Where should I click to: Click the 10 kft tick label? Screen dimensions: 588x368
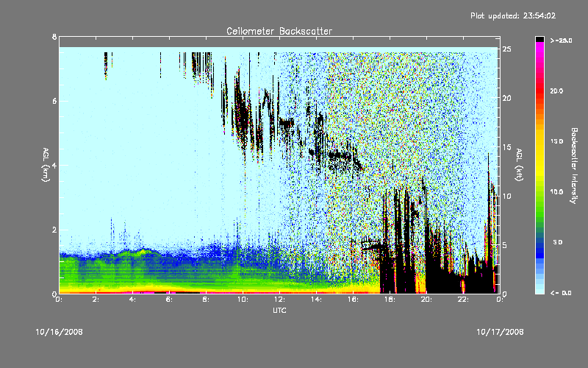point(506,196)
